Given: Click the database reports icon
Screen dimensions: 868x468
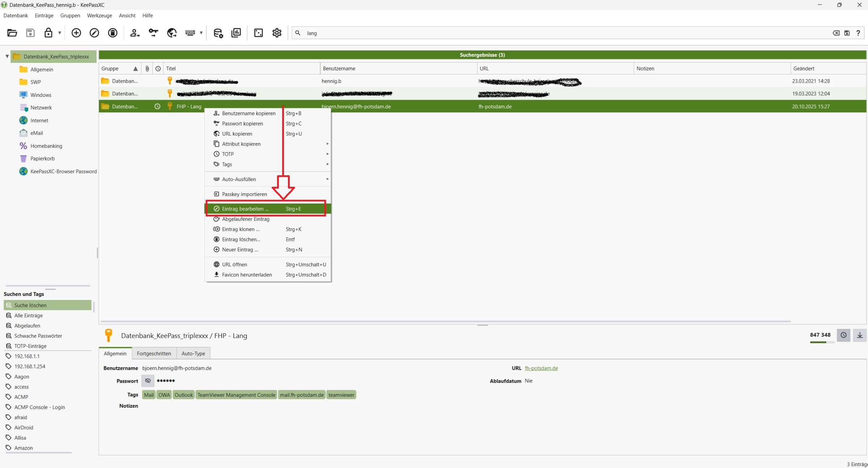Looking at the screenshot, I should click(236, 33).
